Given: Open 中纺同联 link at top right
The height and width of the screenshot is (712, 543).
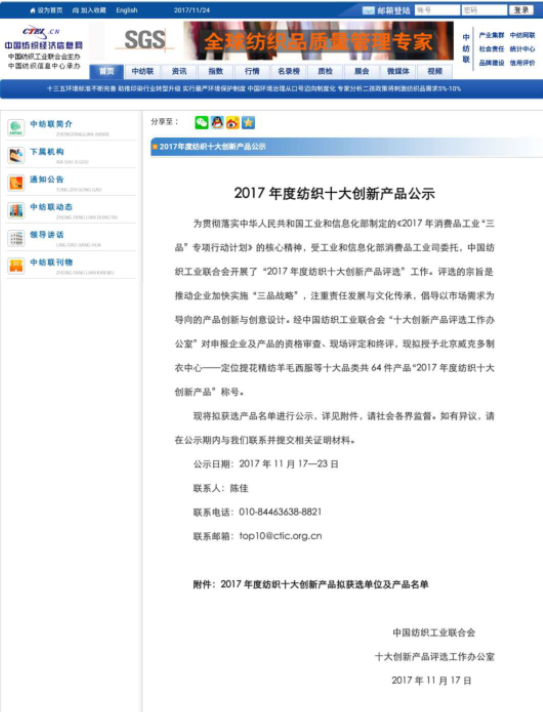Looking at the screenshot, I should [x=523, y=35].
